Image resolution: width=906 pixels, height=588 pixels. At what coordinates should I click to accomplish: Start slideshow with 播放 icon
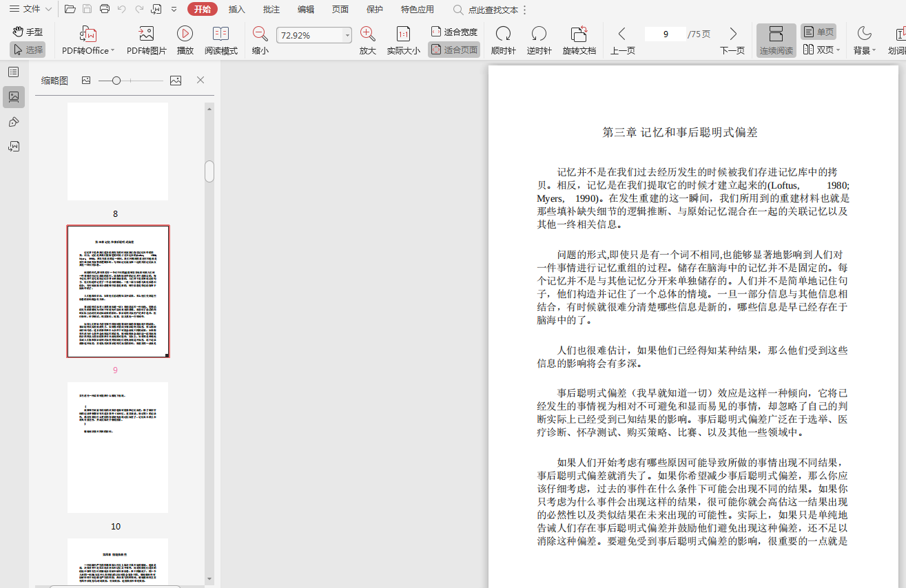point(185,34)
